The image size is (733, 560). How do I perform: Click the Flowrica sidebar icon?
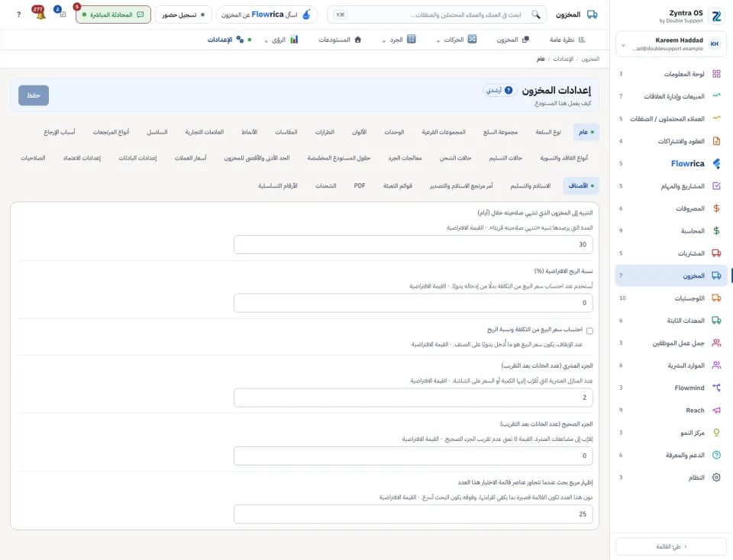pos(716,163)
